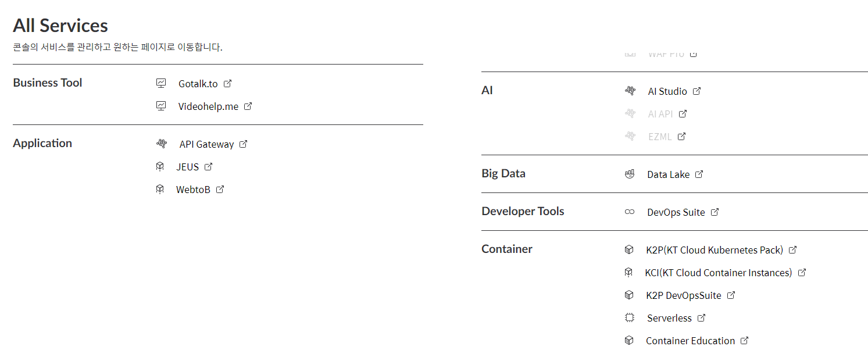Image resolution: width=868 pixels, height=357 pixels.
Task: Select the greyed-out AI API entry
Action: click(660, 114)
